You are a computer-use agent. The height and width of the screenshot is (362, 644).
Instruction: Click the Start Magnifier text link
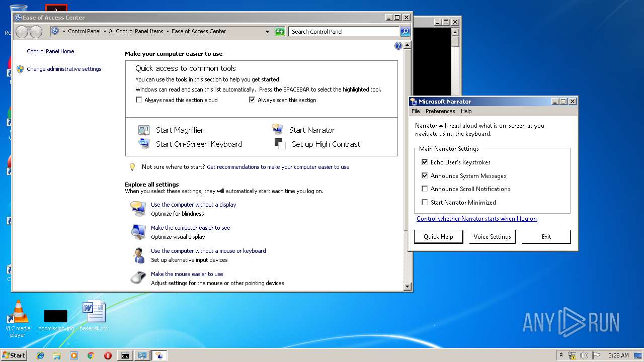(x=180, y=130)
